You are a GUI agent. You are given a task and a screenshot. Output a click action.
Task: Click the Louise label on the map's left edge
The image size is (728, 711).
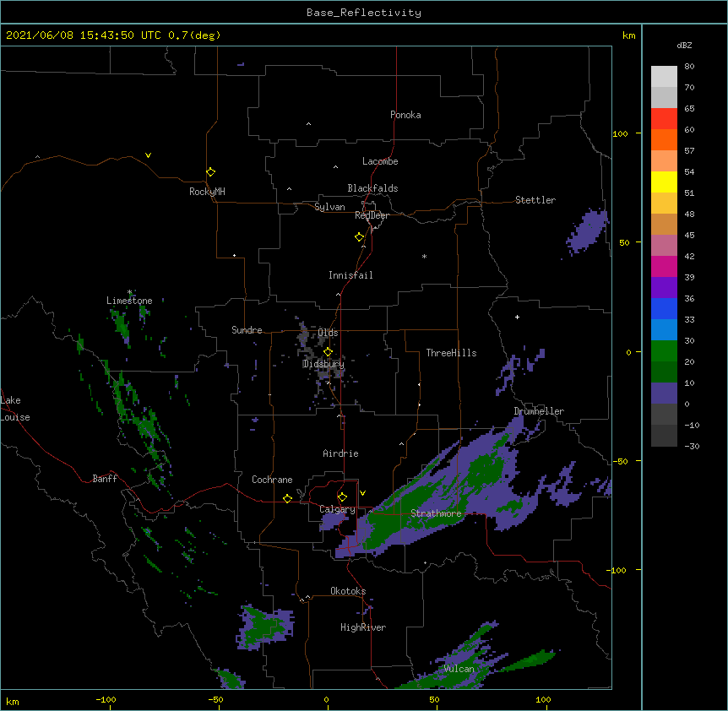[15, 417]
